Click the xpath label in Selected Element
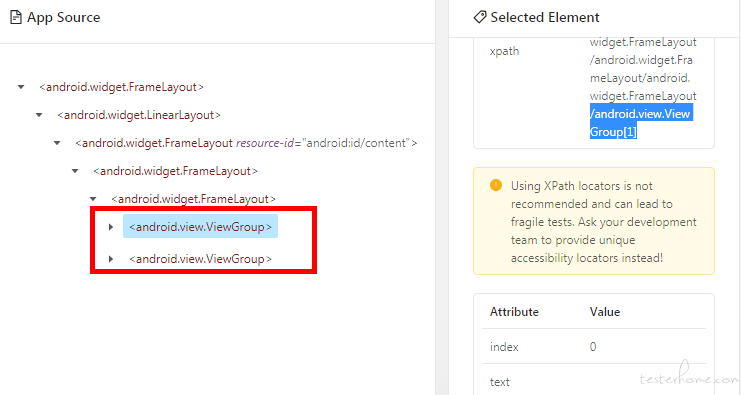 click(504, 51)
